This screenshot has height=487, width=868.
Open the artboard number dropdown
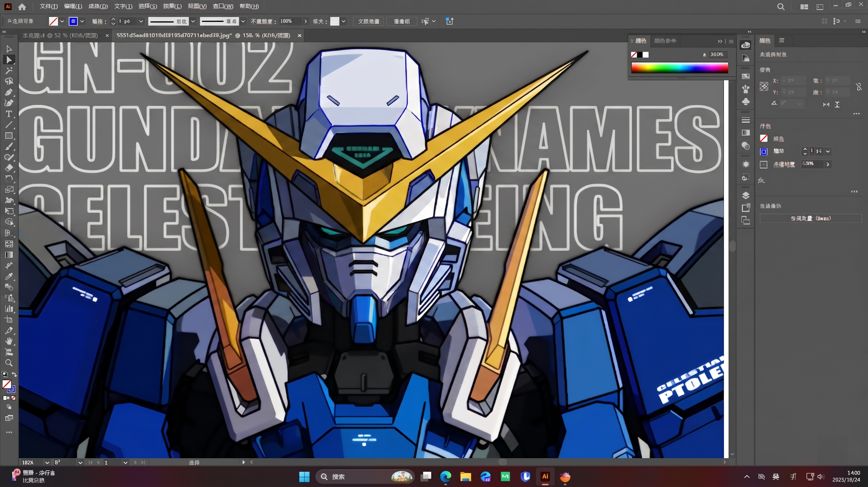point(125,462)
